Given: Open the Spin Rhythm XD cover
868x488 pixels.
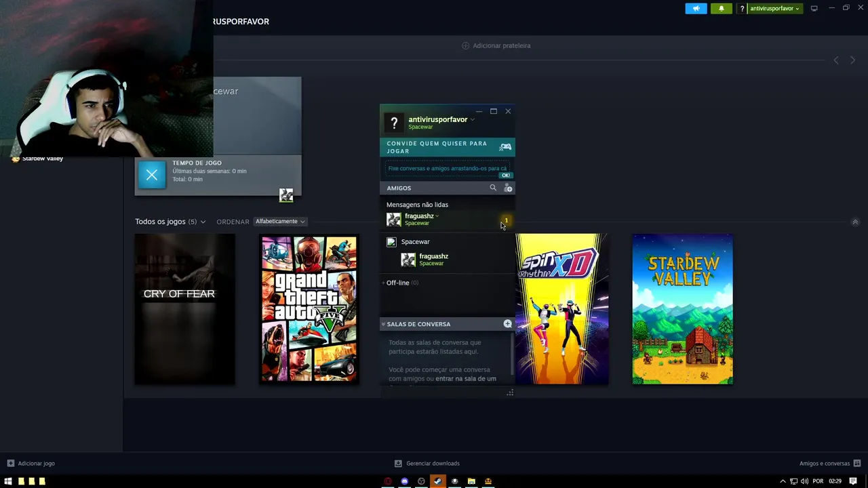Looking at the screenshot, I should coord(562,309).
